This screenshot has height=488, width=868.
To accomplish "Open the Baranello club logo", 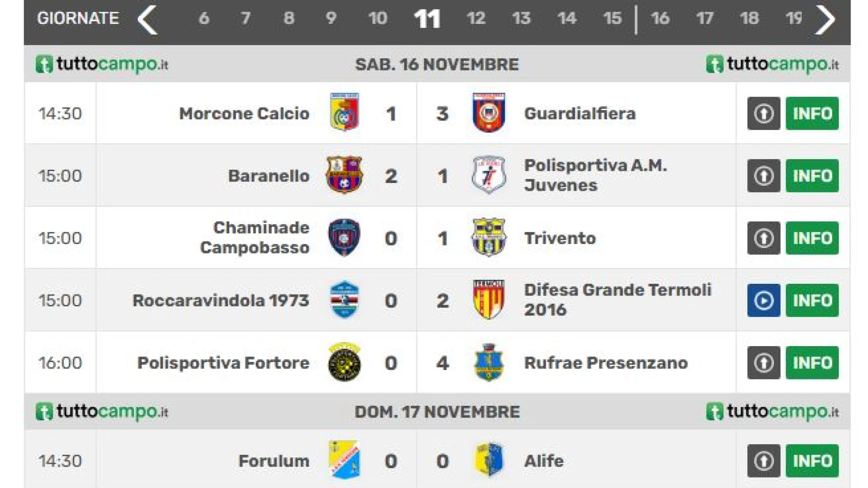I will 344,175.
